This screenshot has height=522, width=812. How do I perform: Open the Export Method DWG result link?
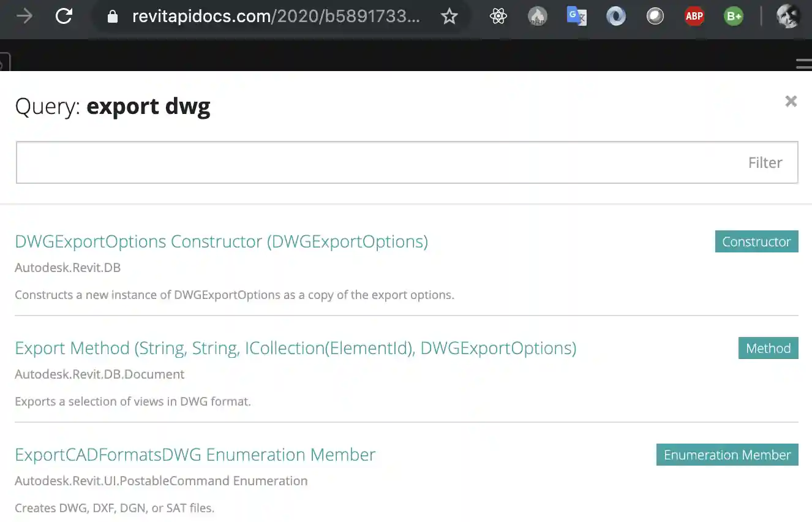(295, 348)
